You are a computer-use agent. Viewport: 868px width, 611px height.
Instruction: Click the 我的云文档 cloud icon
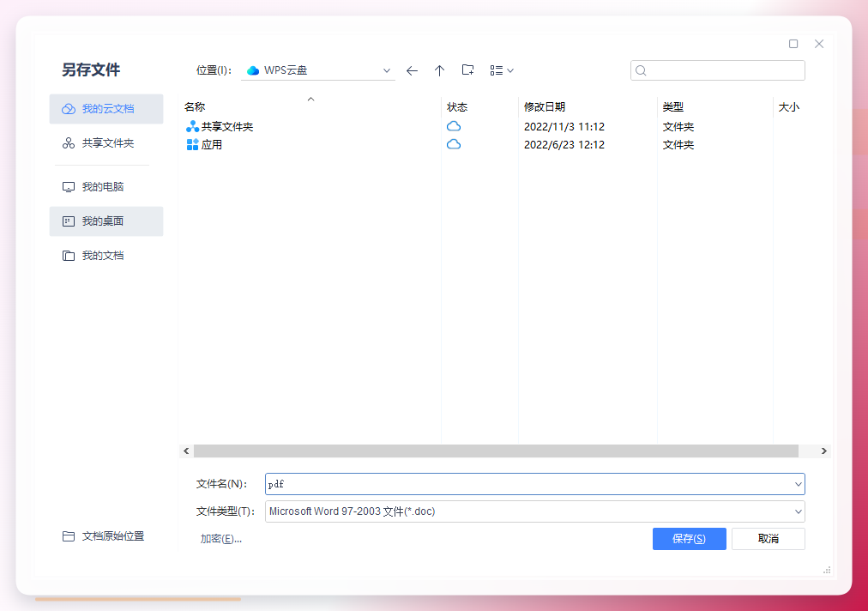pos(69,109)
